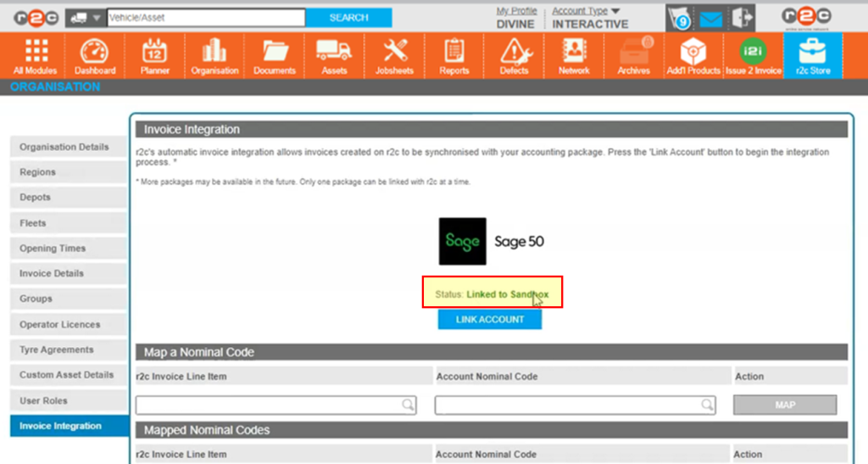Select Invoice Details in sidebar
The height and width of the screenshot is (464, 868).
click(69, 273)
